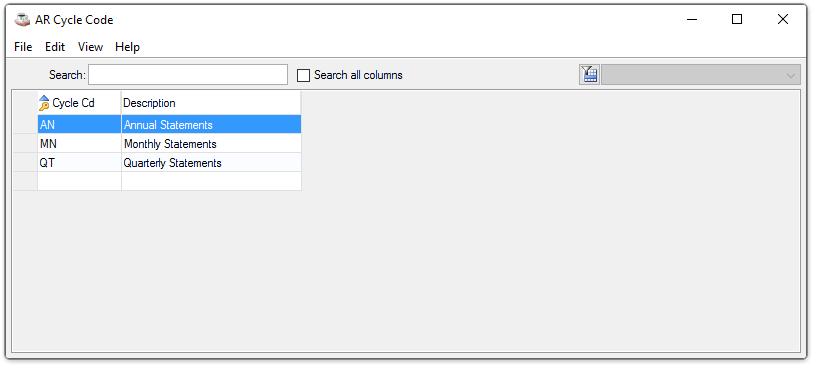
Task: Click the row selector for the QT row
Action: [24, 163]
